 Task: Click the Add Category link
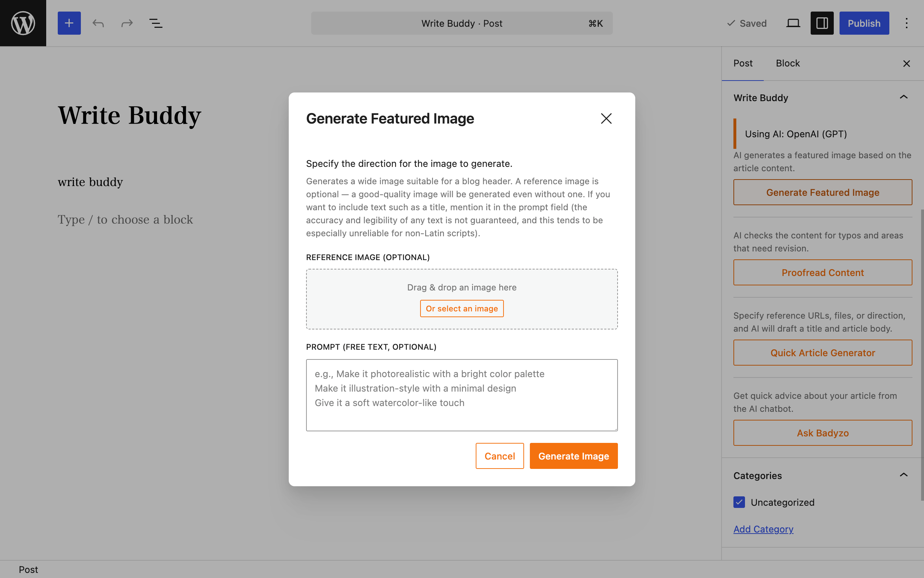(763, 529)
